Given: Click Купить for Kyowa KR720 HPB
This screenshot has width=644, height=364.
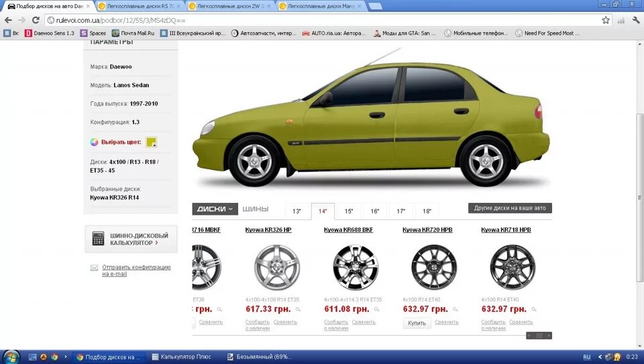Looking at the screenshot, I should click(x=417, y=323).
